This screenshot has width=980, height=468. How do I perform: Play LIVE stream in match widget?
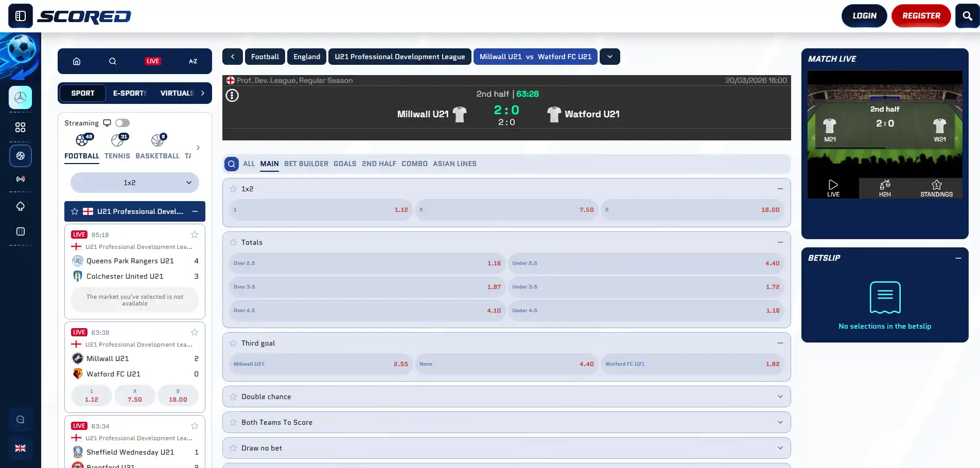[x=833, y=188]
